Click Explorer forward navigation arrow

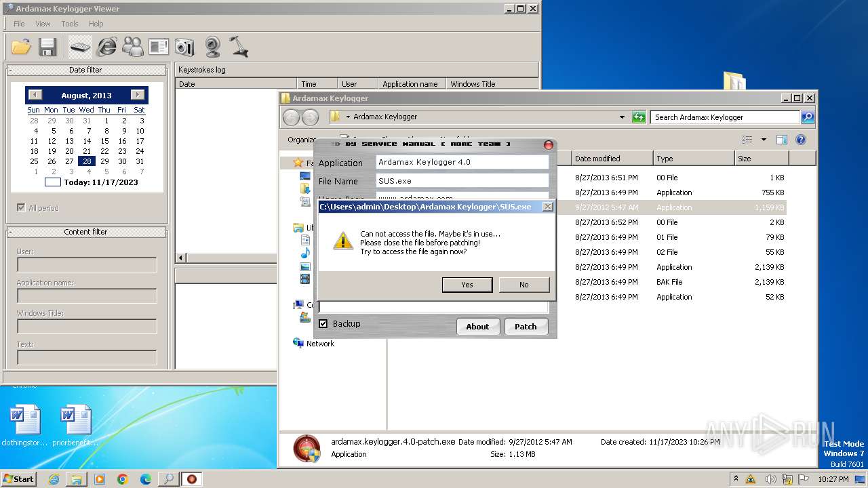point(310,117)
